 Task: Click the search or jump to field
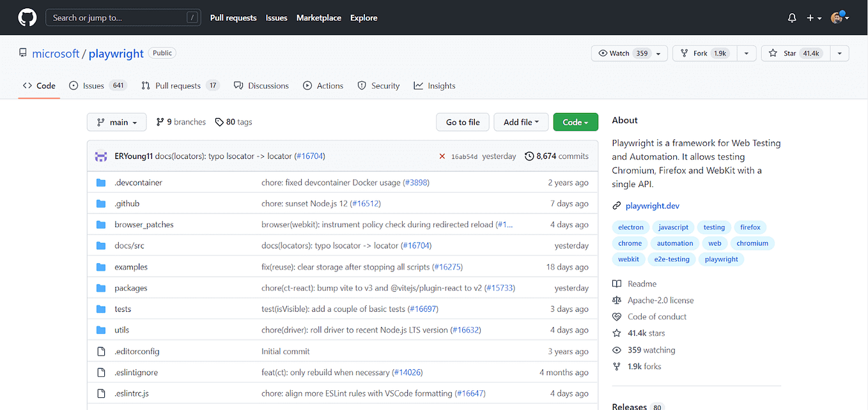tap(123, 17)
